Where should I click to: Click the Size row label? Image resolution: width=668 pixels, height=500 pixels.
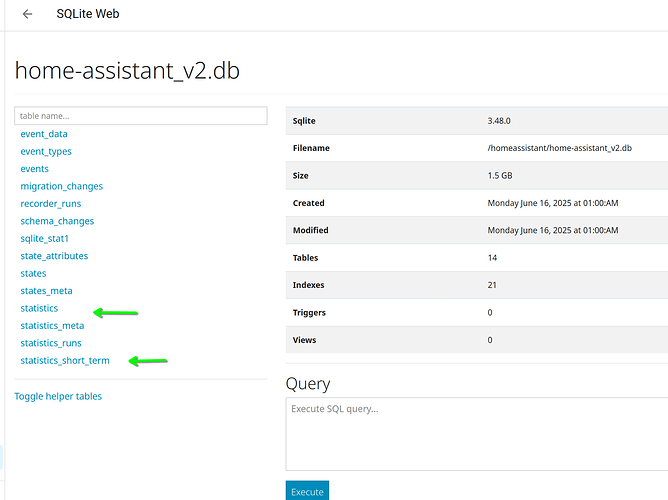(x=300, y=175)
